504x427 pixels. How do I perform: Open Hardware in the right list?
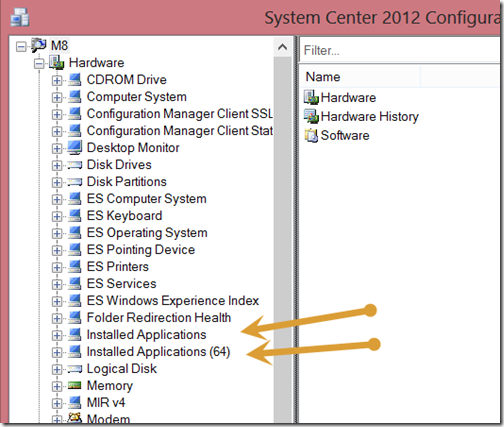[x=348, y=97]
